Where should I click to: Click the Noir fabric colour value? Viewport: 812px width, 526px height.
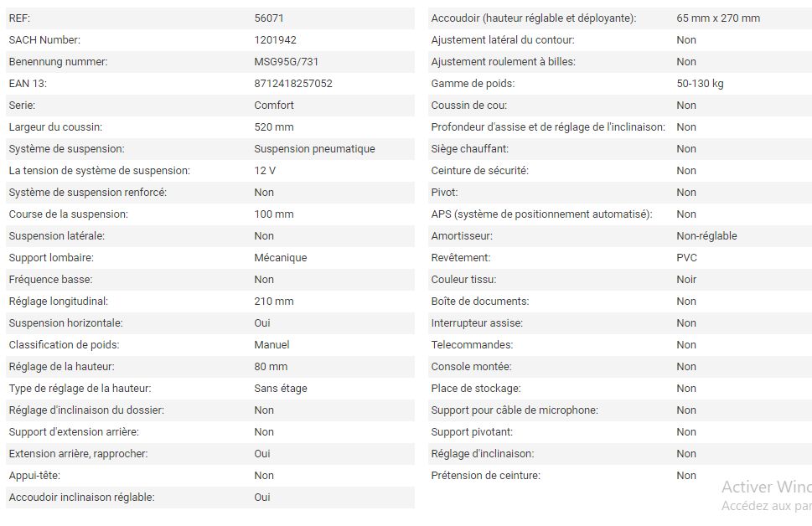(686, 280)
